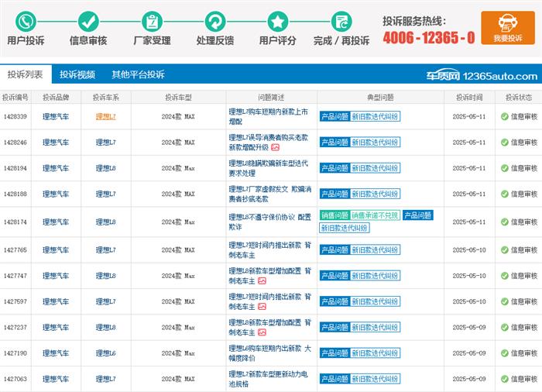The height and width of the screenshot is (392, 542).
Task: Open complaint titled 理想L6购车短期内出新款
Action: pos(270,353)
